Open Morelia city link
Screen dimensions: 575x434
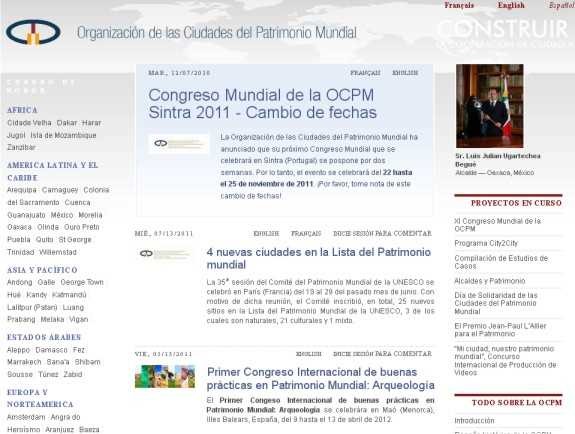[x=90, y=215]
